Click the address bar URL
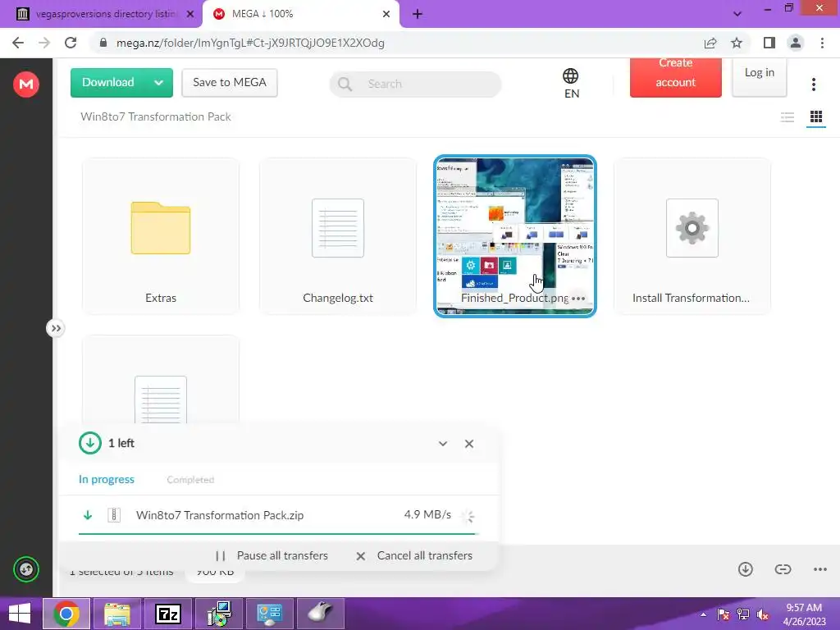 click(250, 43)
